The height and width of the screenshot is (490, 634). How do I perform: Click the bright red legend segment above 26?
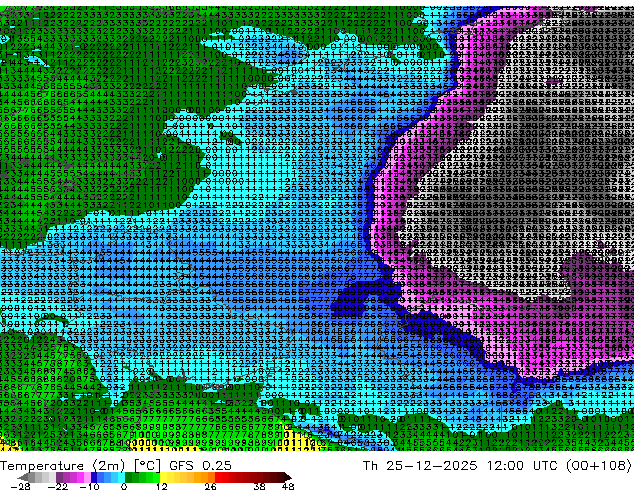218,477
